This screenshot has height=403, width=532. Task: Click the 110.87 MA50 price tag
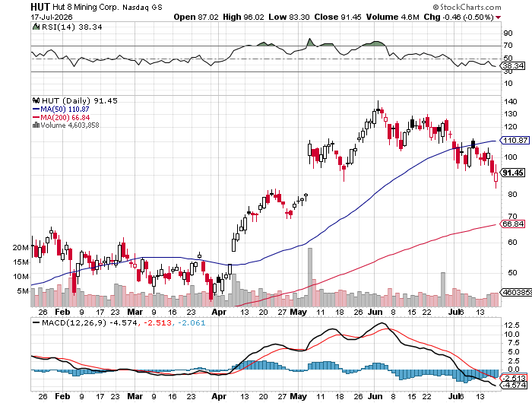pos(515,140)
